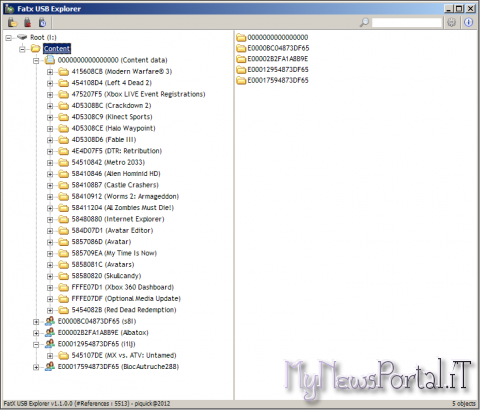Expand the Crackdown 2 tree node
The image size is (480, 410).
(50, 106)
